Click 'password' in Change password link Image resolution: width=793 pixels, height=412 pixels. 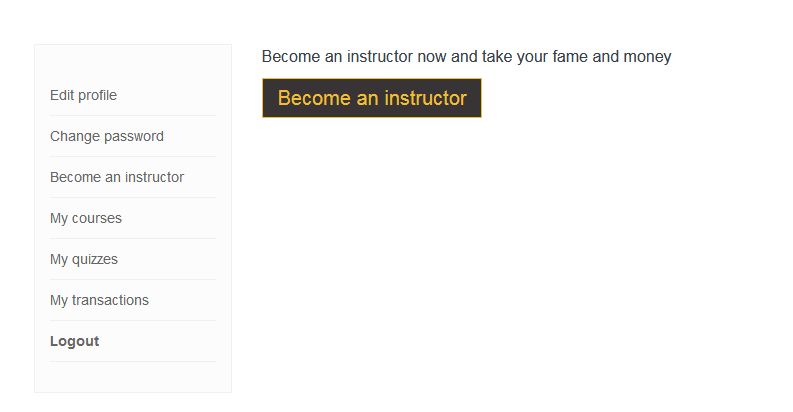coord(134,136)
